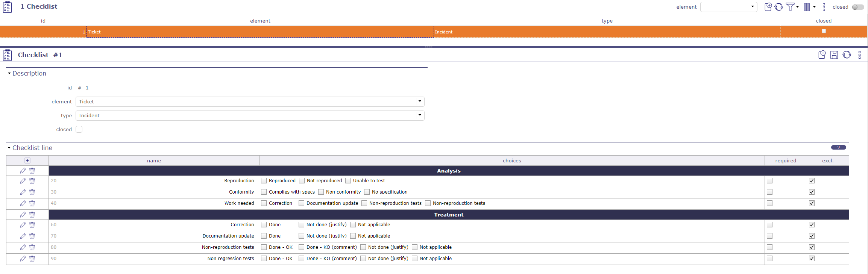868x274 pixels.
Task: Sort list by element column header
Action: click(x=260, y=21)
